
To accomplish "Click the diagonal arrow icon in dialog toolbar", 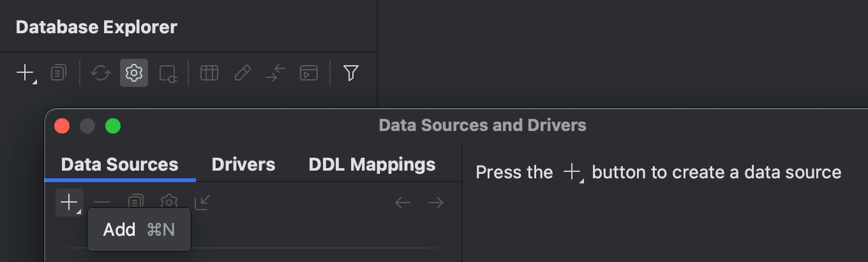I will (x=202, y=203).
